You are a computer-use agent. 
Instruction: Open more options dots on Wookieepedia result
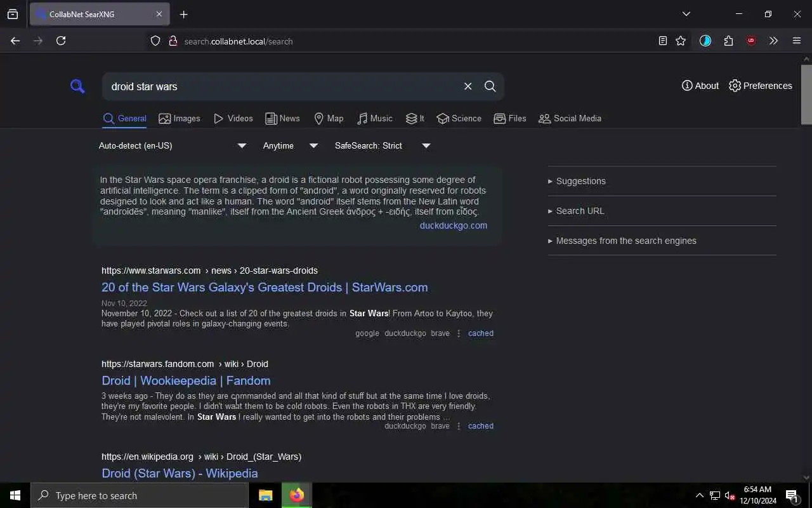(459, 426)
